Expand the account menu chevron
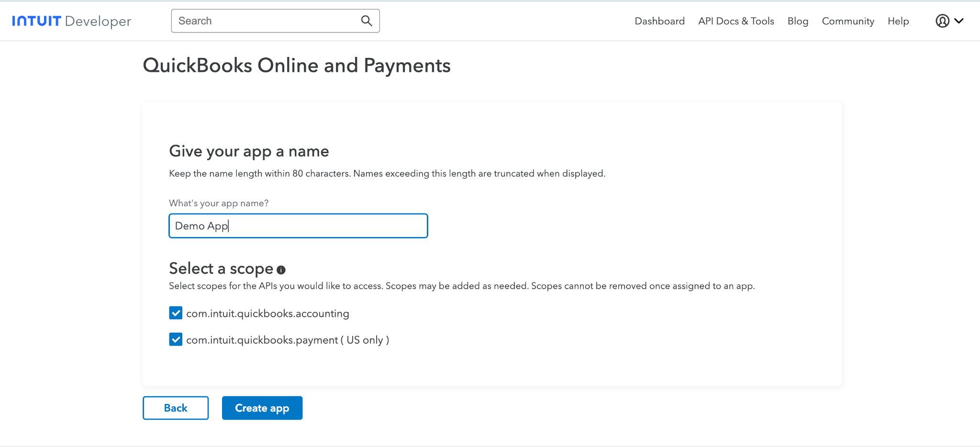The image size is (980, 447). pyautogui.click(x=959, y=21)
